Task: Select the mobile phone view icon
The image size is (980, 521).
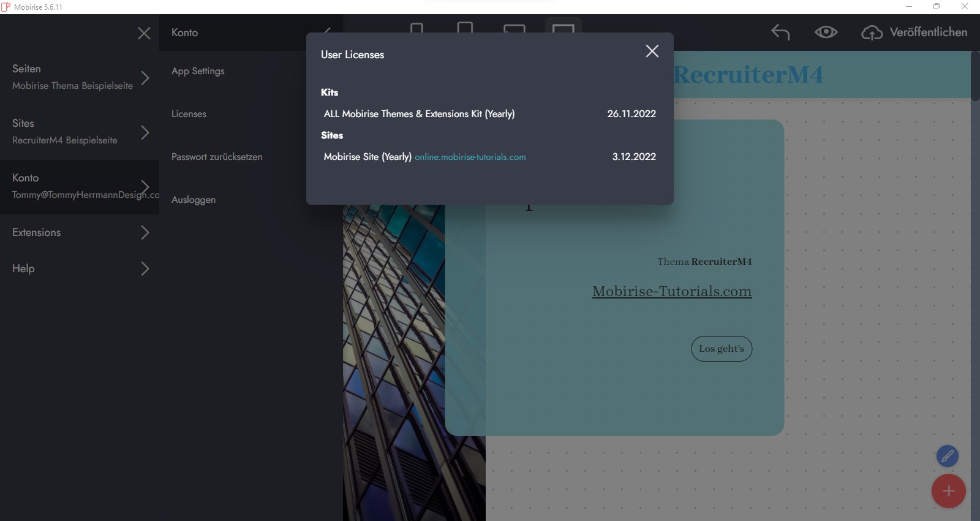Action: tap(417, 28)
